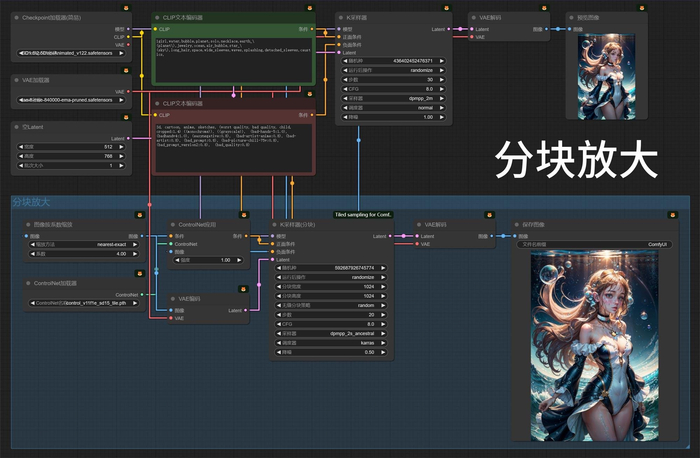Image resolution: width=700 pixels, height=458 pixels.
Task: Click the Tiled sampling for Comf. badge
Action: [x=363, y=215]
